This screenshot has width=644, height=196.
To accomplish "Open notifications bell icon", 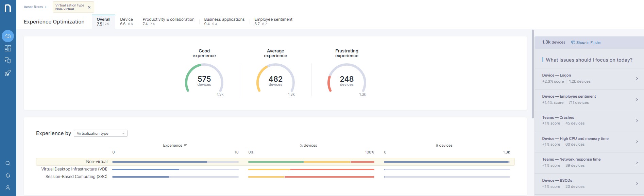I will coord(8,176).
